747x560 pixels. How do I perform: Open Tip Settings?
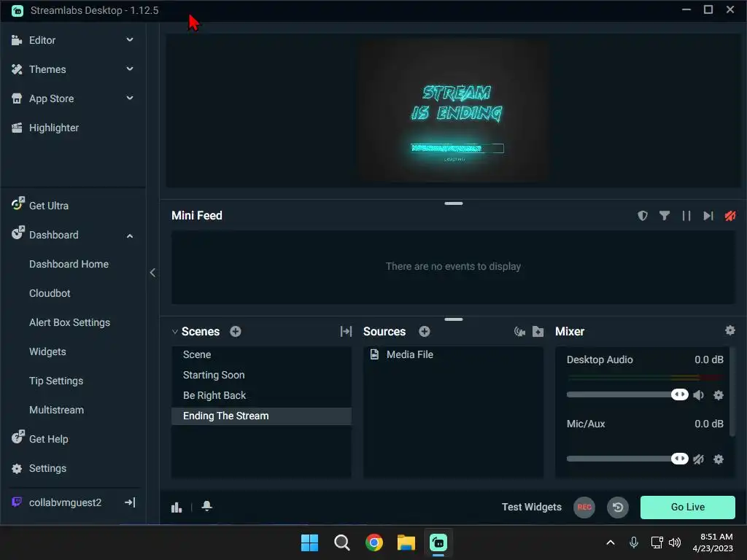56,381
